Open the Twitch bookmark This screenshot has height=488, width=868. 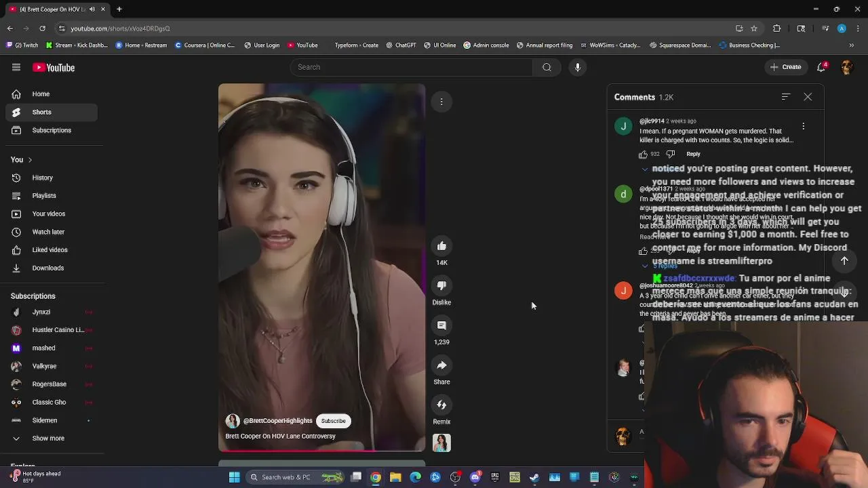(22, 45)
